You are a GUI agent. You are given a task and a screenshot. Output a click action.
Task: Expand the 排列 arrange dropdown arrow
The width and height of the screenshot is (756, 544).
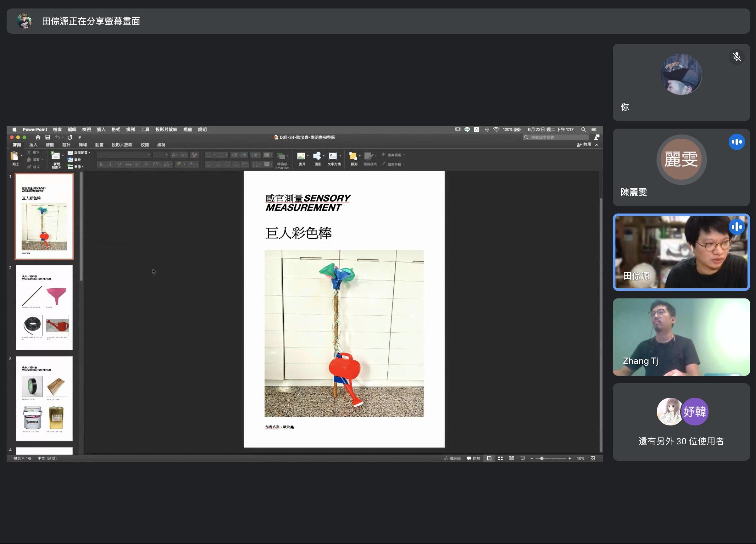[360, 156]
